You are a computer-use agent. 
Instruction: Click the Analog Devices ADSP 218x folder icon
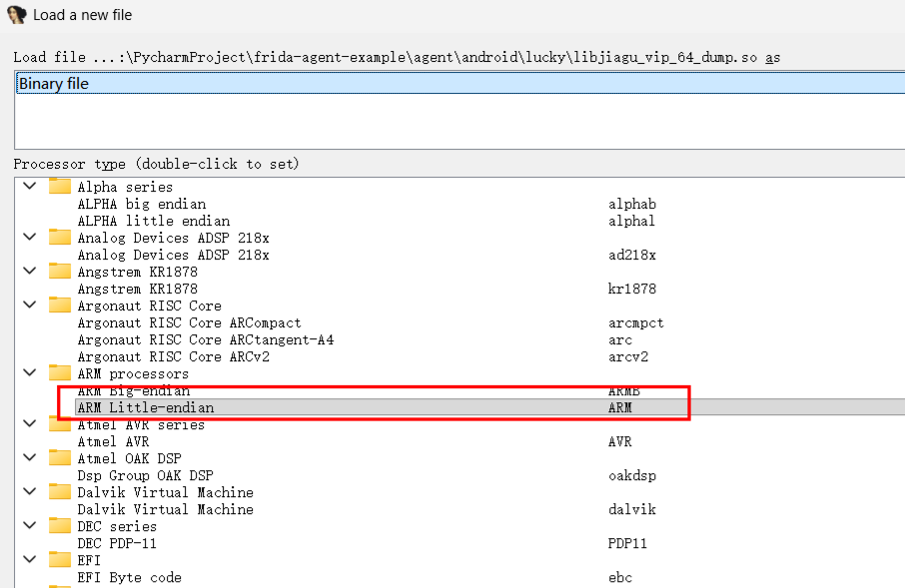(x=60, y=238)
